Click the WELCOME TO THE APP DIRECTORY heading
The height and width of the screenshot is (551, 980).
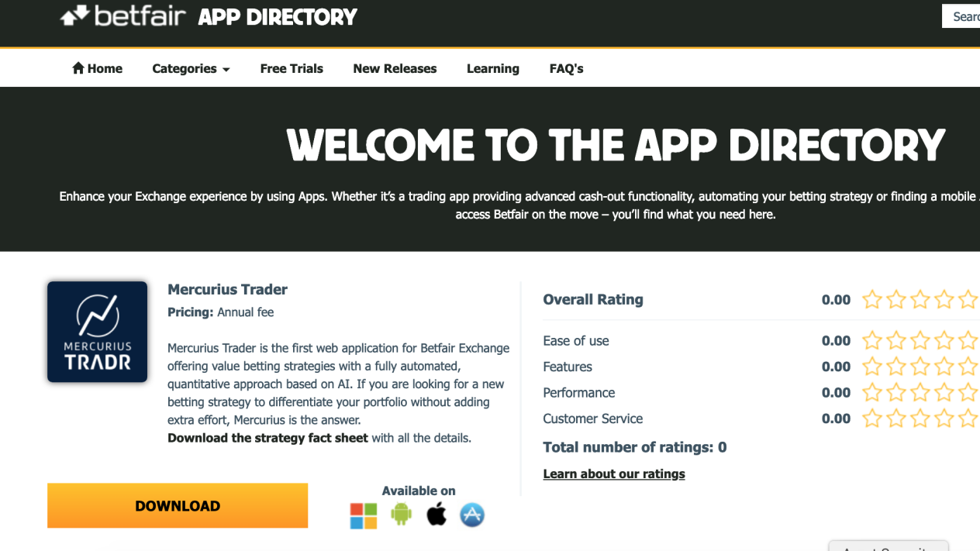tap(616, 145)
